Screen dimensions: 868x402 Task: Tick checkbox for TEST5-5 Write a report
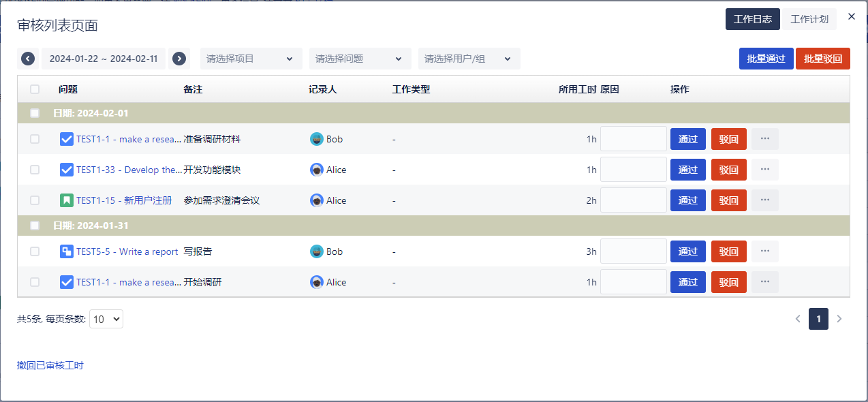(x=35, y=251)
